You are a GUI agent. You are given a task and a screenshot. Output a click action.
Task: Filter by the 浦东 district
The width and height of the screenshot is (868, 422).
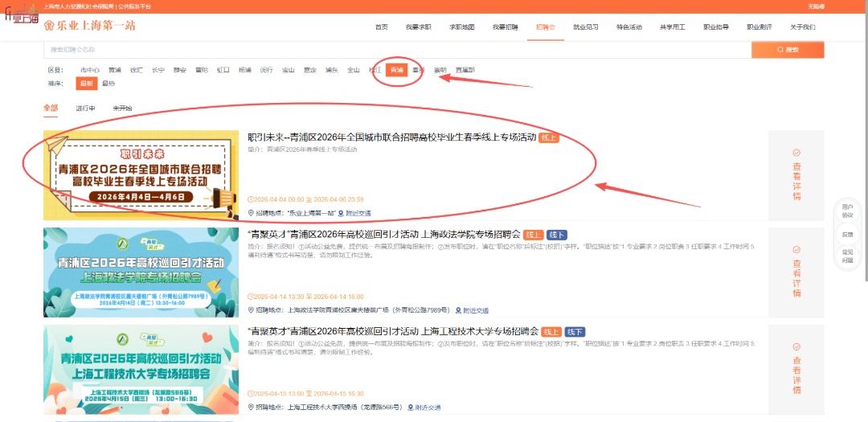[331, 70]
